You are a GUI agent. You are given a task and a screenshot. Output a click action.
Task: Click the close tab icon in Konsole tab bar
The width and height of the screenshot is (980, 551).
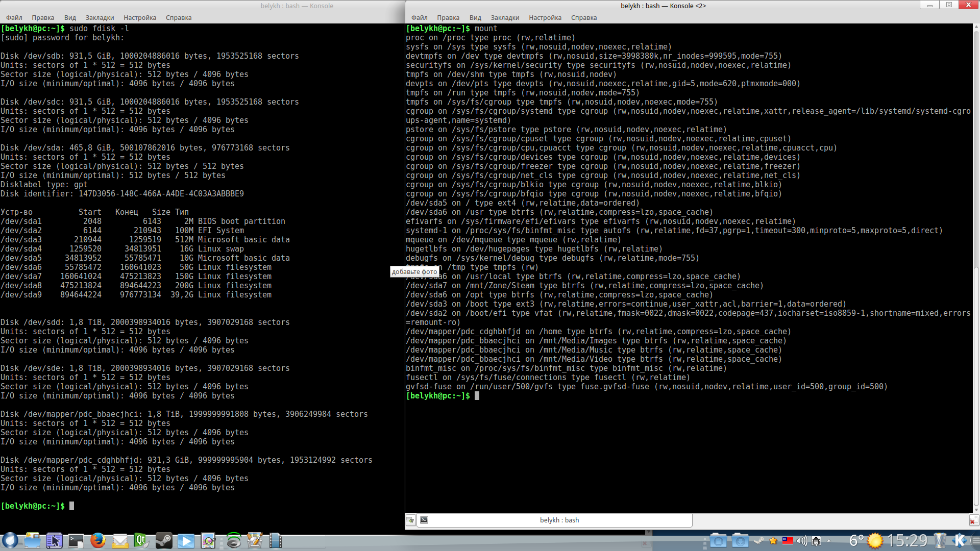point(973,520)
